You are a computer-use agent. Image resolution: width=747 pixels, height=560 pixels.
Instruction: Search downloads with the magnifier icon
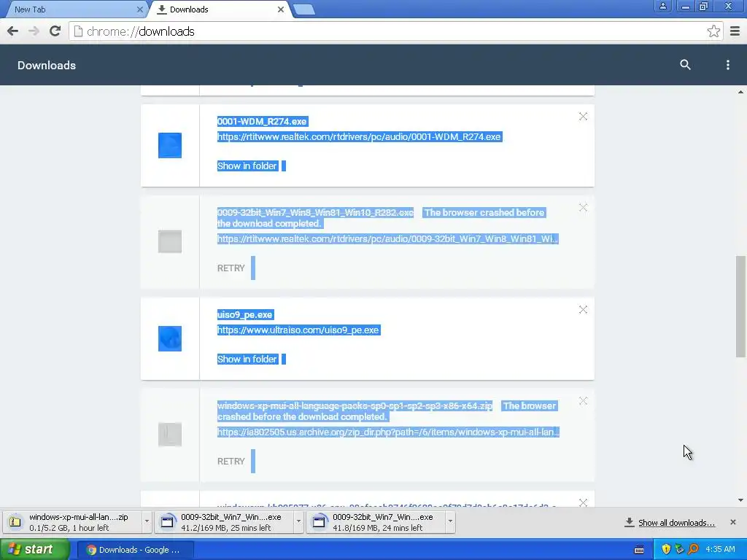685,65
